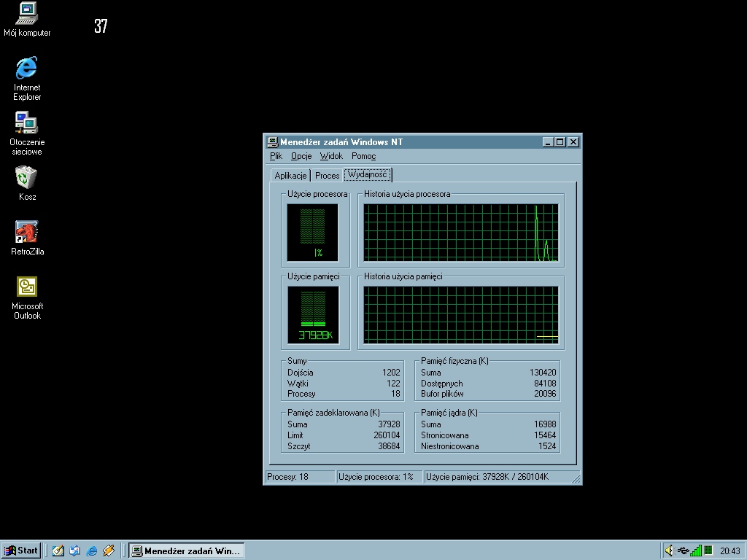
Task: Open the Opcje menu
Action: (x=301, y=156)
